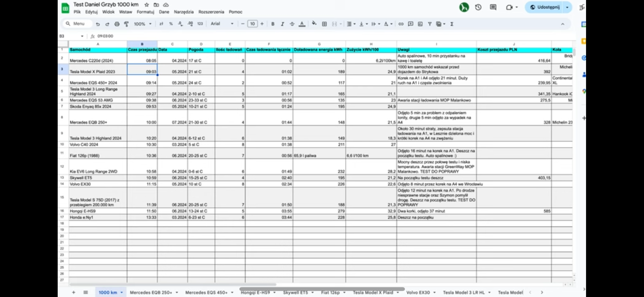Create a filter funnel icon

click(430, 24)
